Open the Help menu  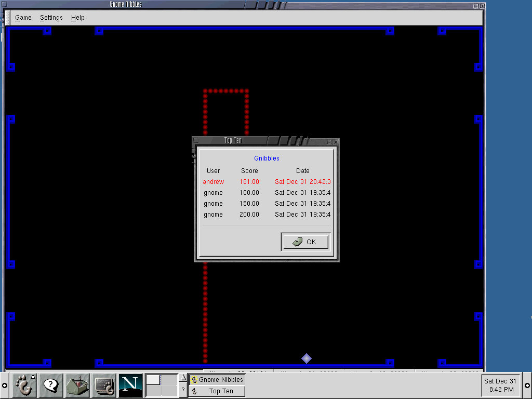coord(77,18)
